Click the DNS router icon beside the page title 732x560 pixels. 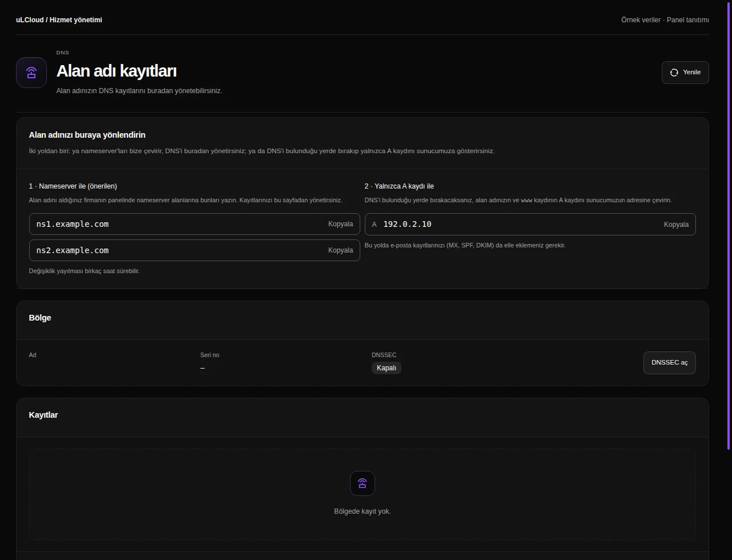click(x=31, y=73)
